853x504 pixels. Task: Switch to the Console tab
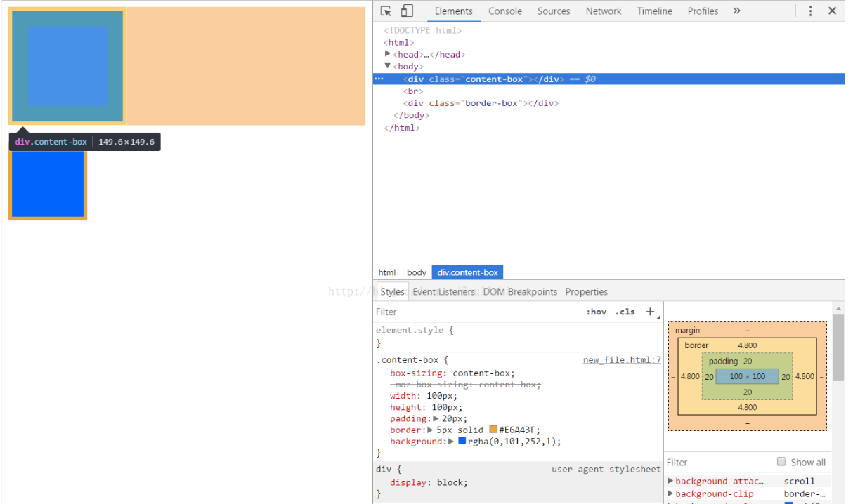click(504, 11)
